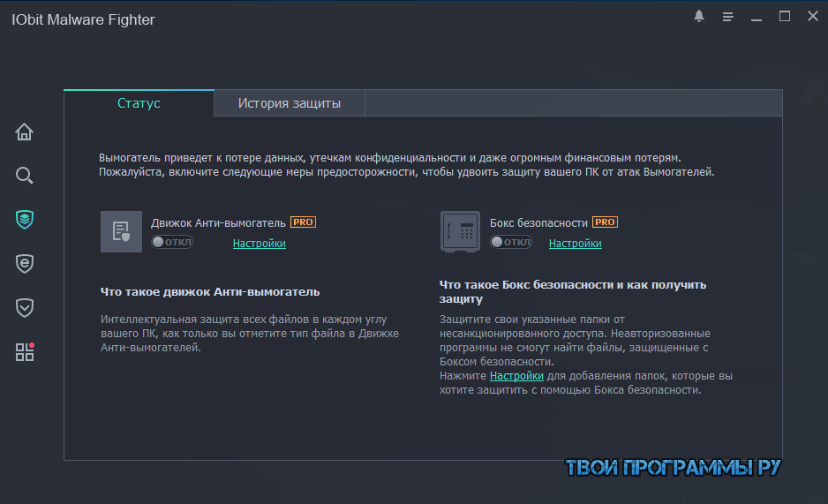Maximize the IObit Malware Fighter window
The image size is (828, 504).
(x=785, y=17)
